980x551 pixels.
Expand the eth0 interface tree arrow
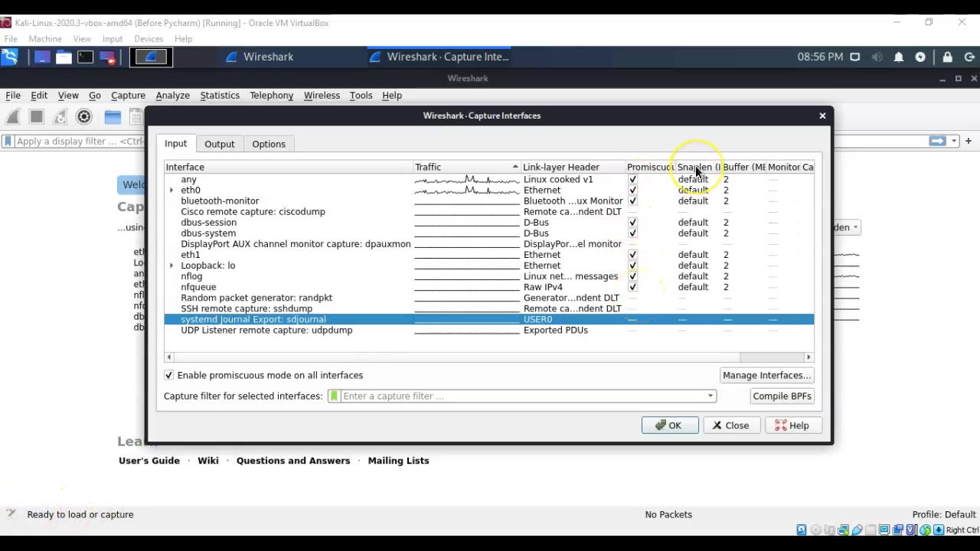(x=171, y=191)
